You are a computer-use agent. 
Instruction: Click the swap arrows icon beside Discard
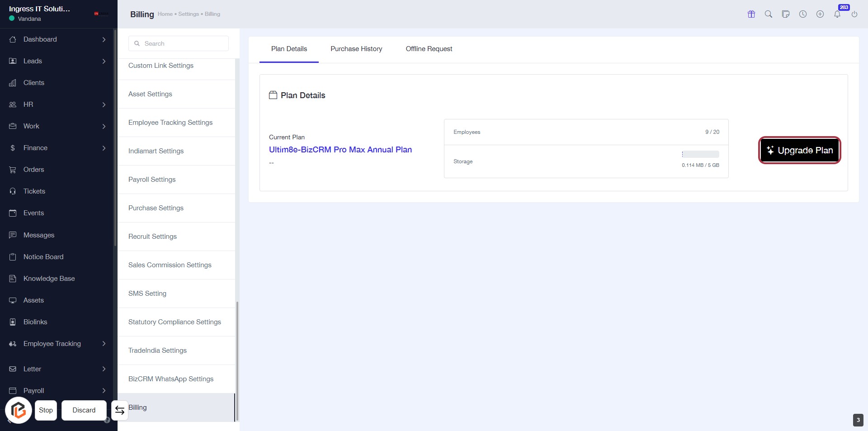pyautogui.click(x=120, y=410)
